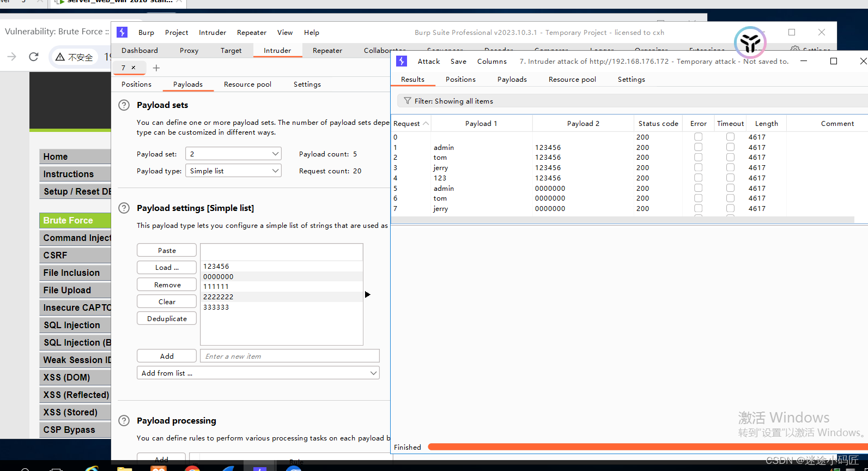Toggle Timeout checkbox for request 2
Image resolution: width=868 pixels, height=471 pixels.
[x=730, y=157]
